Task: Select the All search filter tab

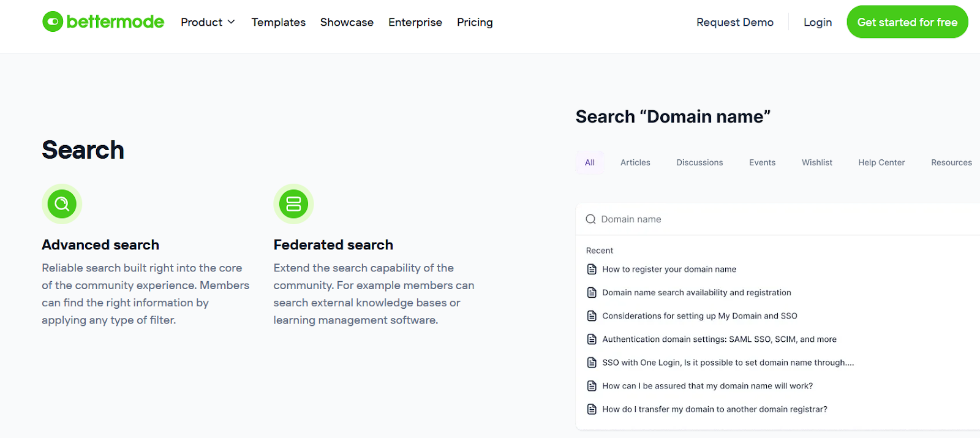Action: (590, 162)
